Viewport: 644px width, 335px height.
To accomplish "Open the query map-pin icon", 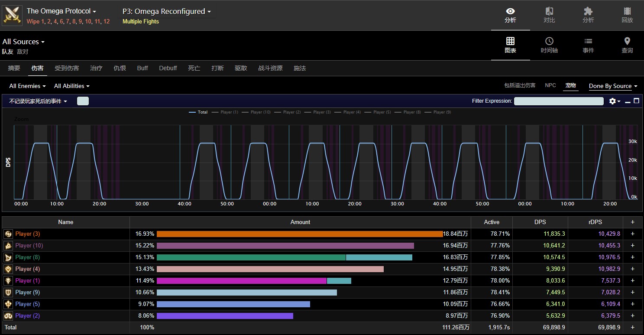I will point(627,45).
